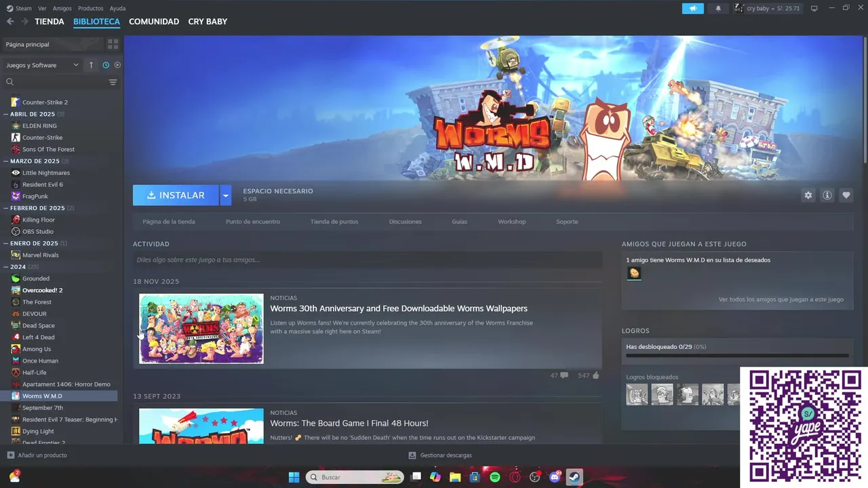Image resolution: width=868 pixels, height=488 pixels.
Task: Click Ver todos los amigos que juegan
Action: click(781, 299)
